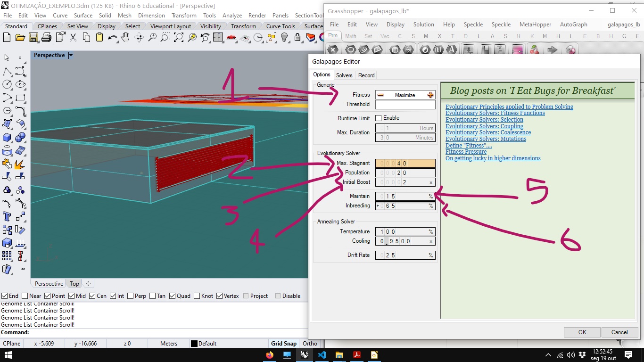Select the Text object tool
644x362 pixels.
[x=7, y=217]
